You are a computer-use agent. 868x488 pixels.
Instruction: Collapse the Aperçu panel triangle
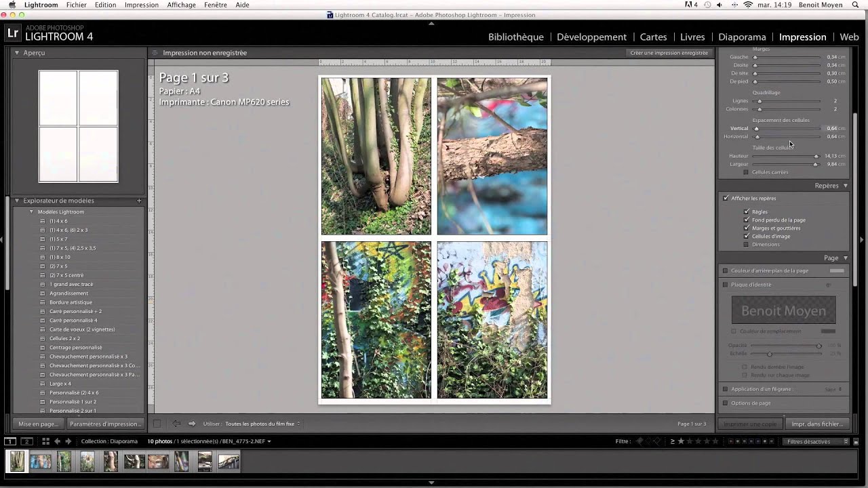(17, 52)
